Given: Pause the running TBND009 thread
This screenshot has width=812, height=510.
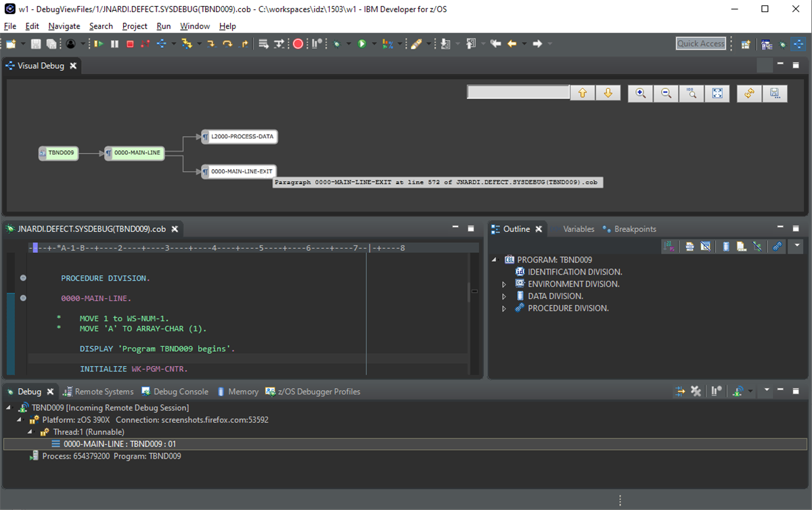Looking at the screenshot, I should [x=115, y=43].
